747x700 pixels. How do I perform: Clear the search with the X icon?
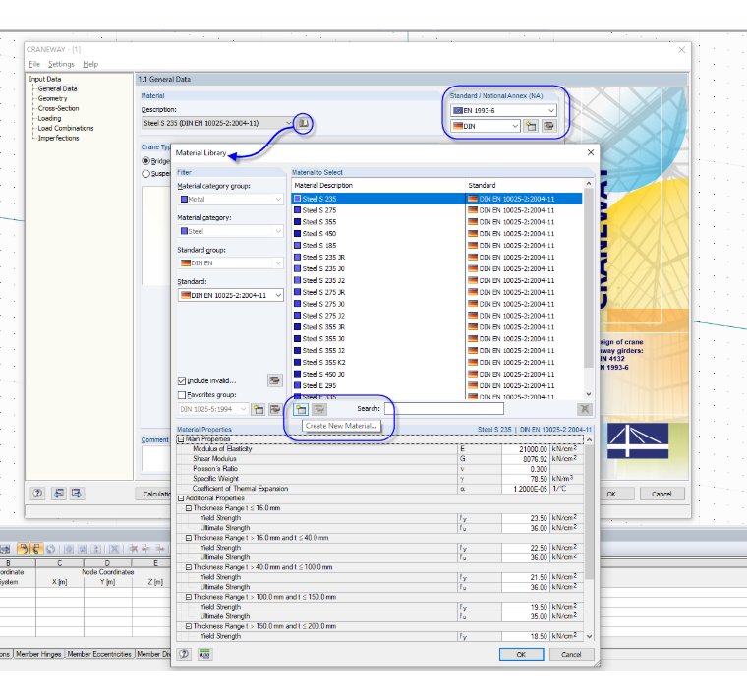coord(585,409)
